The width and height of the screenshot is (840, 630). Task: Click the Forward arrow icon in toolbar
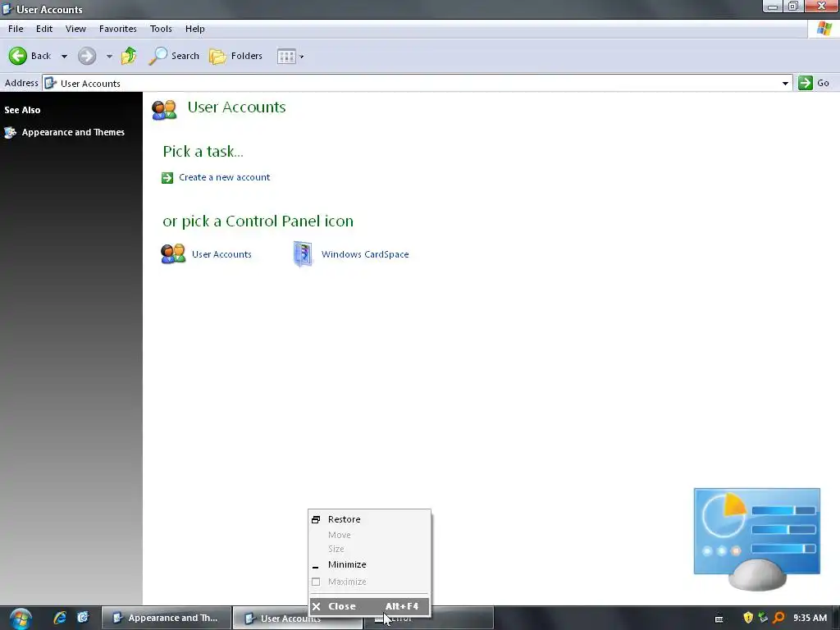point(87,56)
